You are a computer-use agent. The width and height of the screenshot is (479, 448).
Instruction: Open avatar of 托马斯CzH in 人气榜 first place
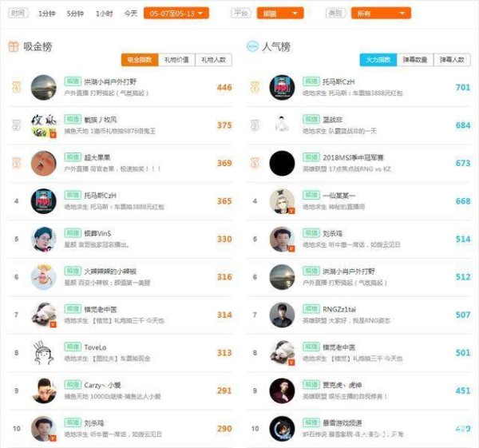point(282,87)
